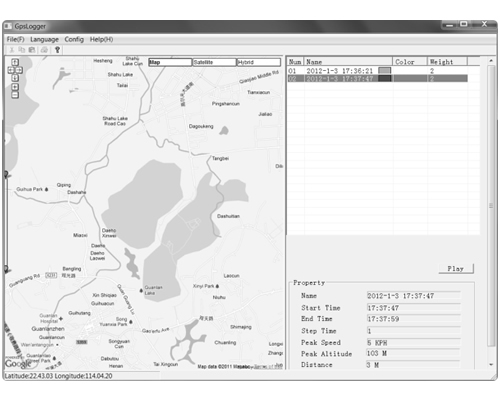This screenshot has width=500, height=400.
Task: Click Miaoxi label on the map
Action: pyautogui.click(x=80, y=235)
